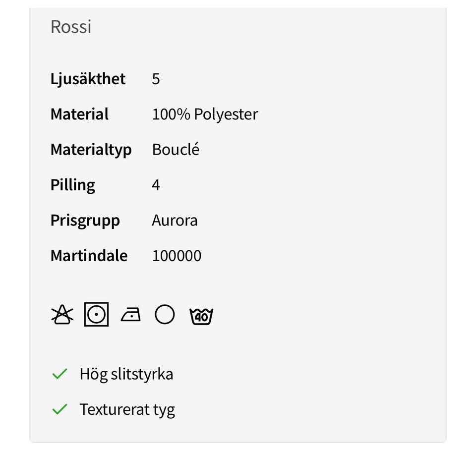The height and width of the screenshot is (451, 476).
Task: Click the dry clean circle icon
Action: click(165, 315)
